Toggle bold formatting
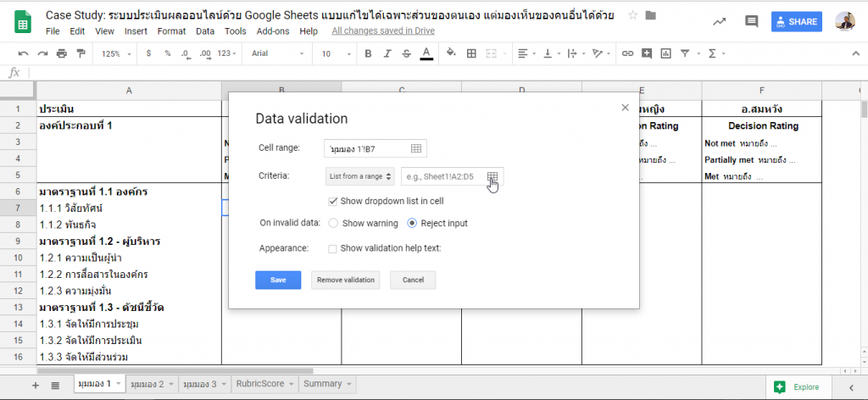The height and width of the screenshot is (400, 868). click(368, 53)
